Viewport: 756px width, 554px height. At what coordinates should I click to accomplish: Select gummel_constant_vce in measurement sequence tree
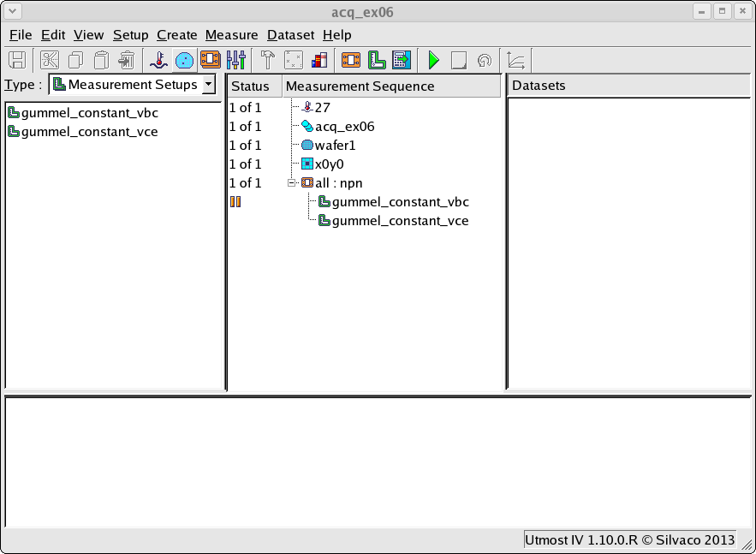(x=394, y=221)
